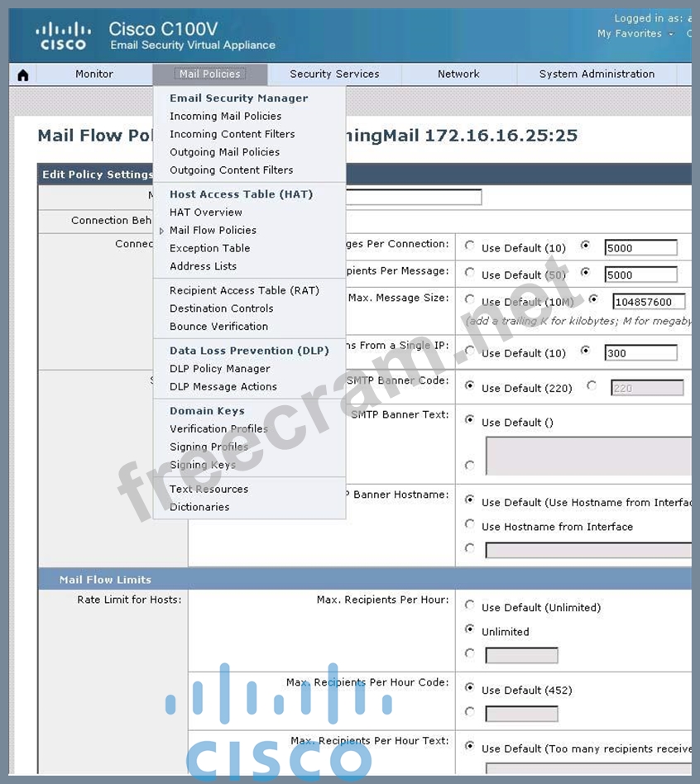Open HAT Overview from the menu
700x784 pixels.
(x=206, y=213)
